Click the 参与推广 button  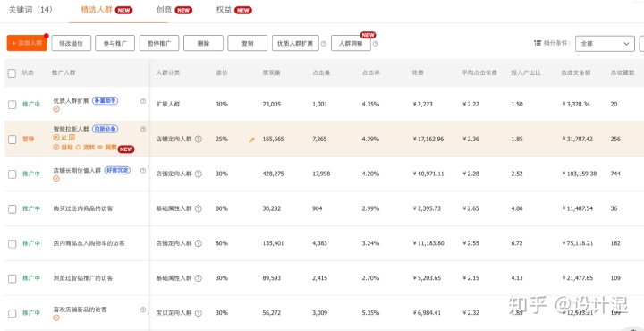pyautogui.click(x=115, y=43)
